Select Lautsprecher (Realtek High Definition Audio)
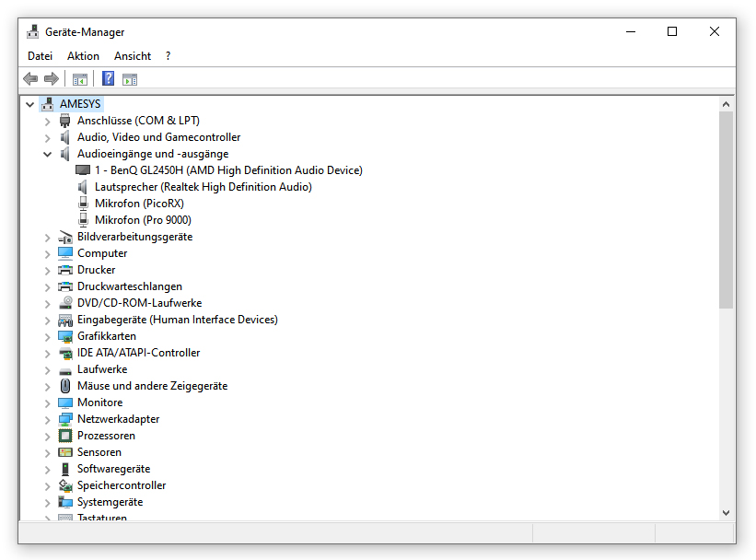The image size is (756, 560). tap(203, 187)
